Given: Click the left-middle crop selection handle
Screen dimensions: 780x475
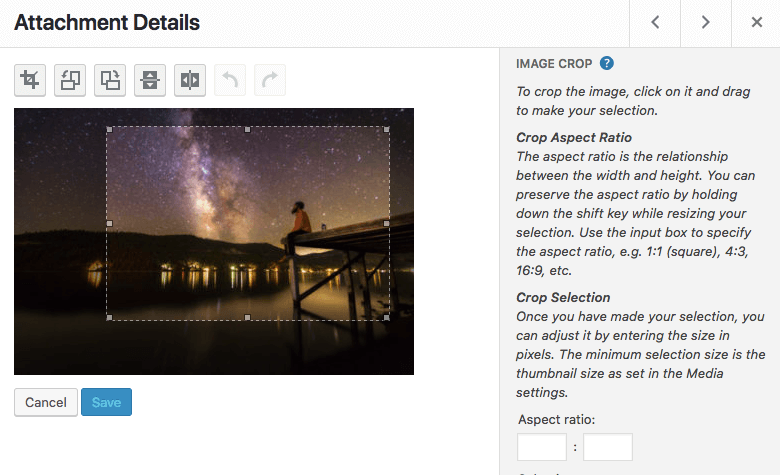Looking at the screenshot, I should tap(108, 223).
